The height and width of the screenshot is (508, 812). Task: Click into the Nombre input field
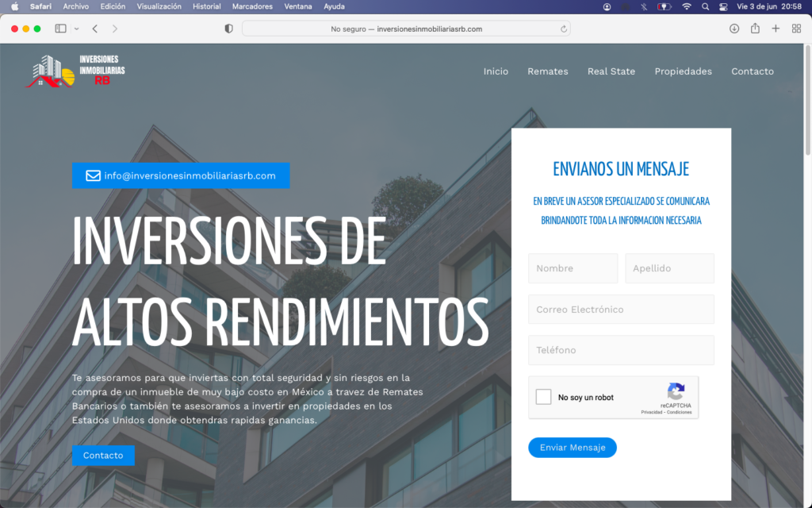tap(573, 268)
